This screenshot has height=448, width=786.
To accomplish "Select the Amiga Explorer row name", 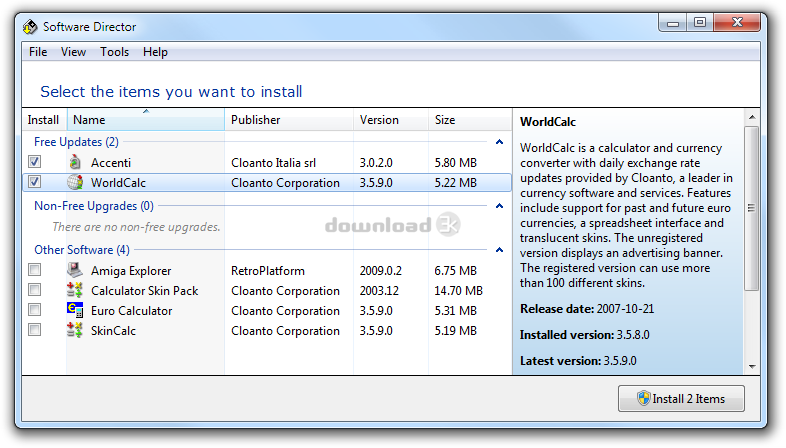I will [131, 271].
